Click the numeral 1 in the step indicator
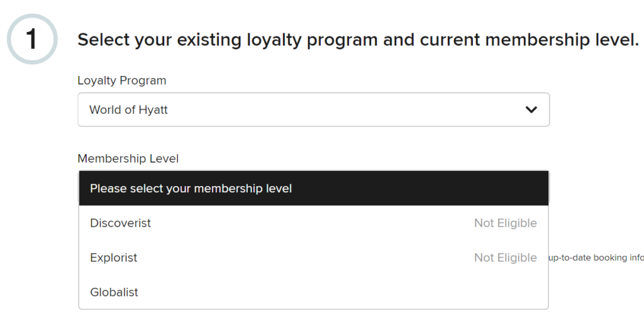The image size is (644, 313). [32, 38]
